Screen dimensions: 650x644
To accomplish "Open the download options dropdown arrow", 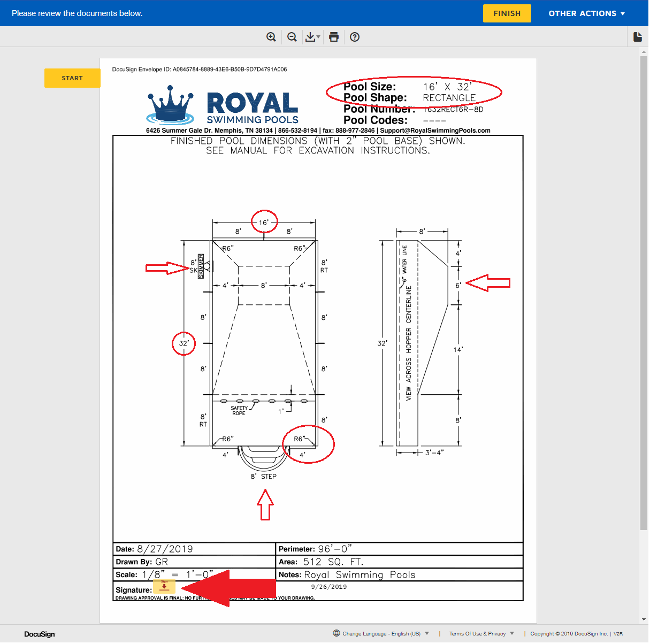I will (318, 37).
